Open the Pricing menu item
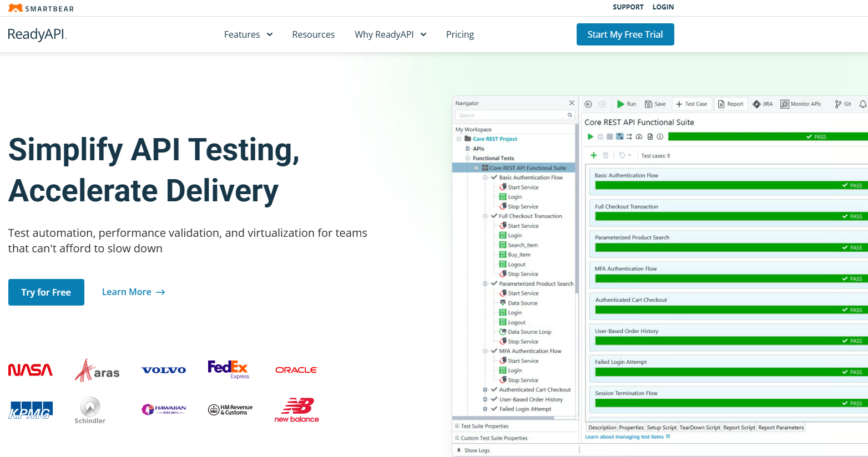This screenshot has height=457, width=868. click(460, 34)
